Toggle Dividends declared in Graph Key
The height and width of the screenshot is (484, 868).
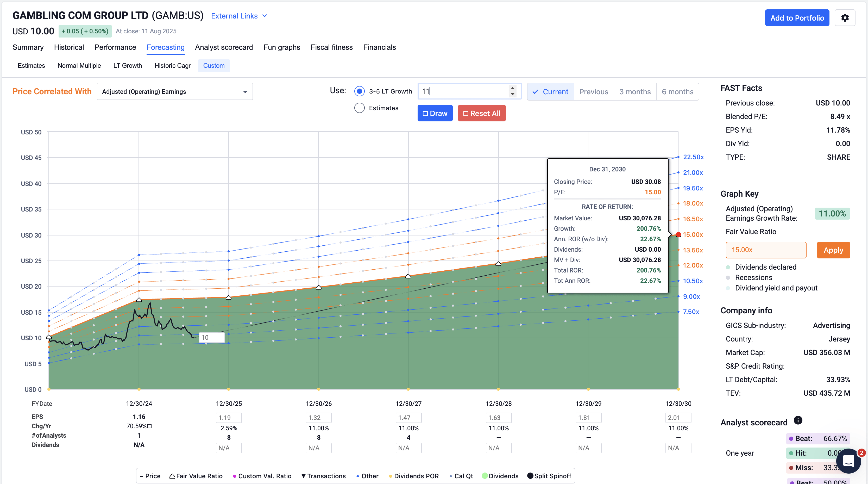click(x=761, y=267)
